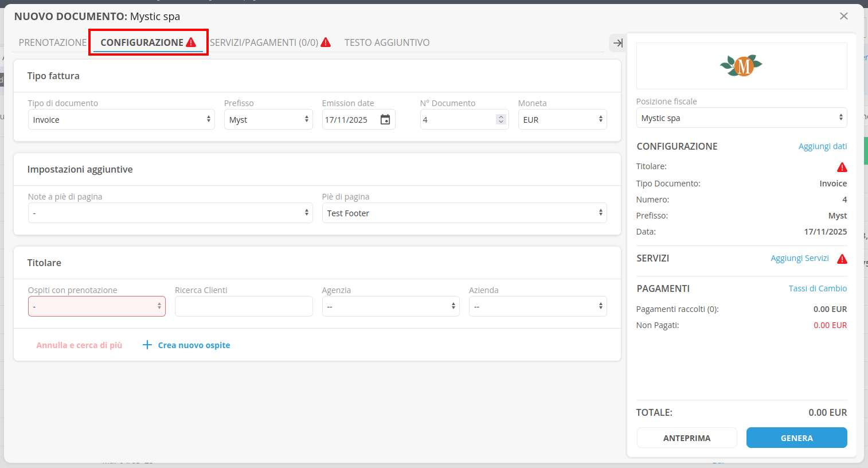Click the N° Documento stepper arrows

(501, 119)
